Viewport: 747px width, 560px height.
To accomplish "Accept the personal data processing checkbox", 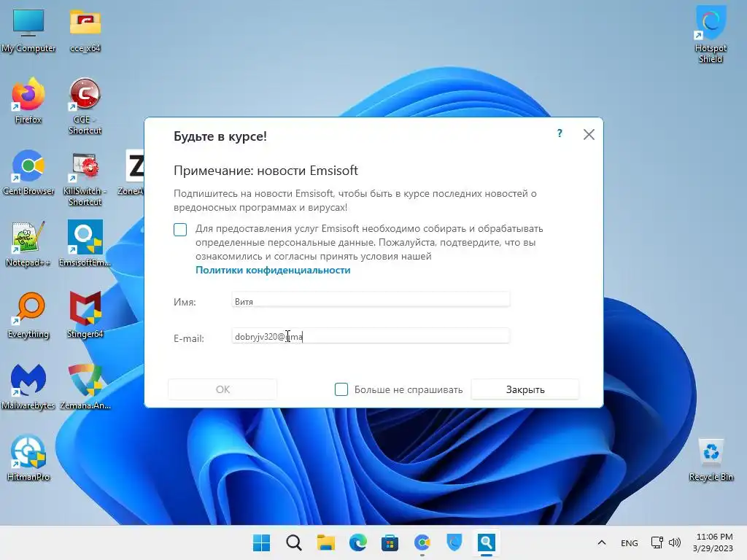I will (180, 230).
